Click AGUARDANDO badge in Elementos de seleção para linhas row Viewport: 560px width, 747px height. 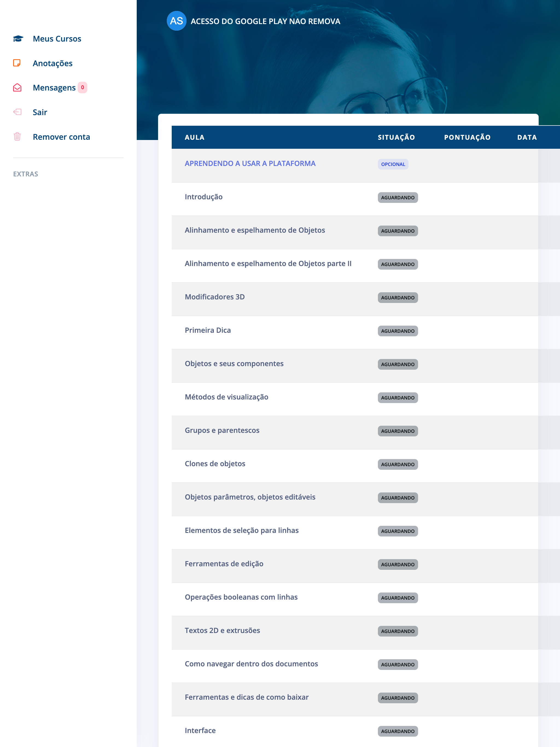(398, 531)
